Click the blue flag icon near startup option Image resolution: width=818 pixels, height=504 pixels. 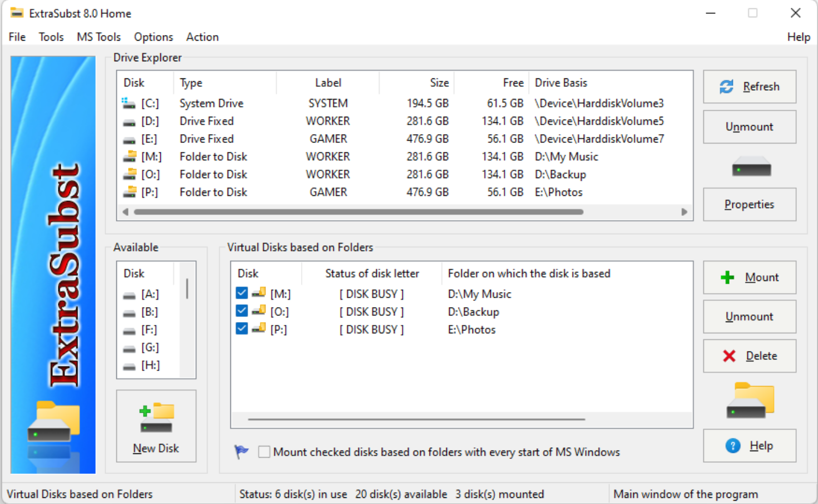(240, 452)
